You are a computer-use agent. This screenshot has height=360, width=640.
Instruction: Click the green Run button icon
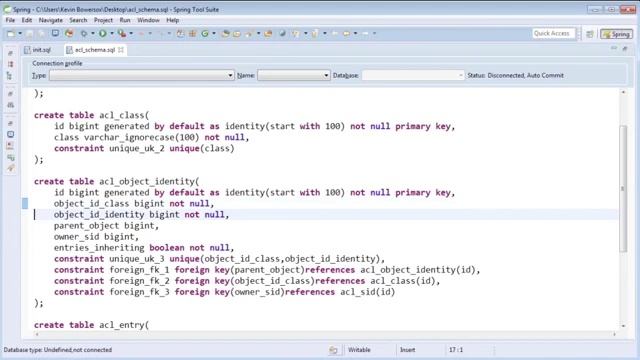pos(102,33)
